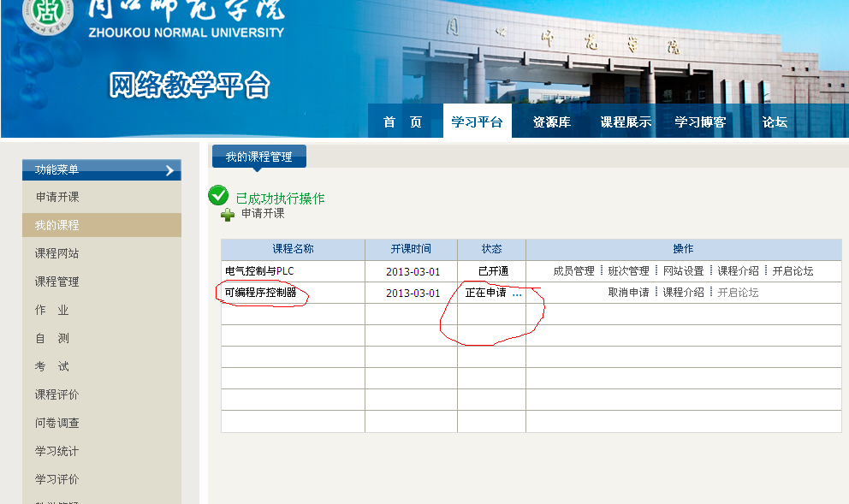849x504 pixels.
Task: Go to the 学习博客 navigation tab
Action: (700, 122)
